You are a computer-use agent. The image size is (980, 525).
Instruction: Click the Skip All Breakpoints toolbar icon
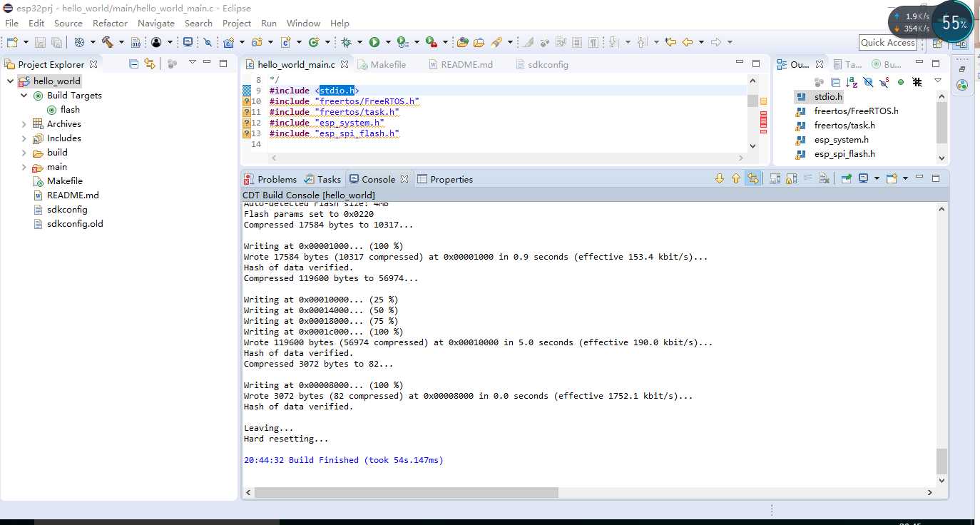pyautogui.click(x=208, y=42)
